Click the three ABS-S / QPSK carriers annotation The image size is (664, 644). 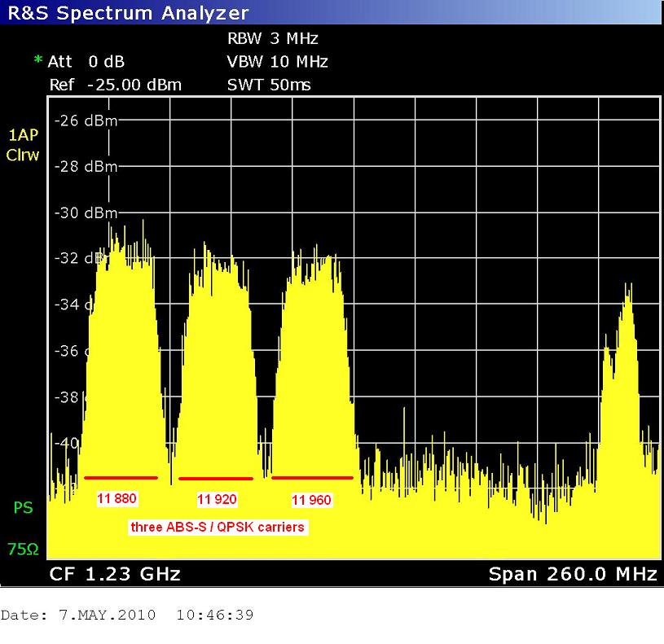[x=218, y=527]
